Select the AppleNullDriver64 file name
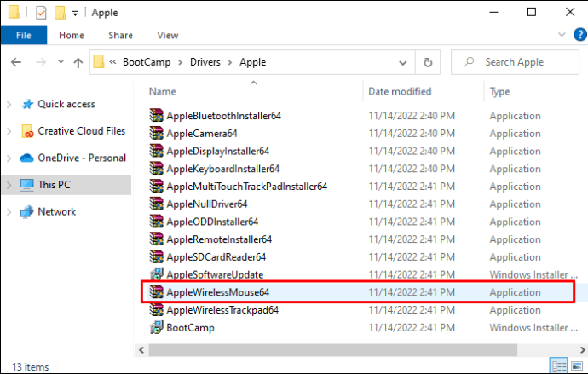Image resolution: width=588 pixels, height=374 pixels. pyautogui.click(x=207, y=204)
